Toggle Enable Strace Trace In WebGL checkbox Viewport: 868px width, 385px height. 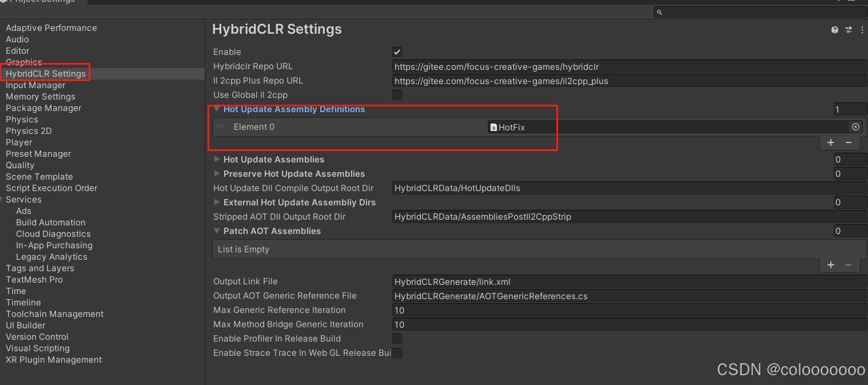[x=397, y=353]
